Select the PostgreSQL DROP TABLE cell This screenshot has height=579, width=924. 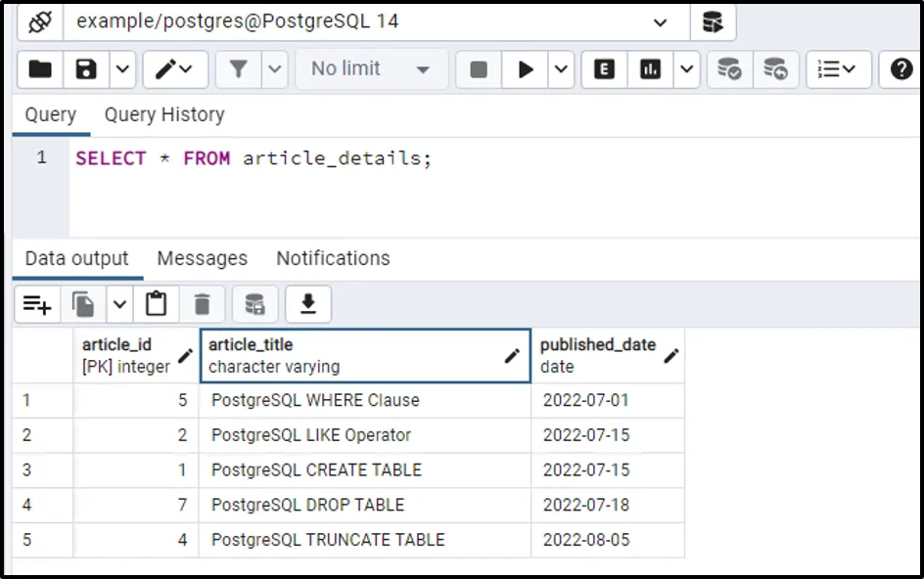(307, 505)
